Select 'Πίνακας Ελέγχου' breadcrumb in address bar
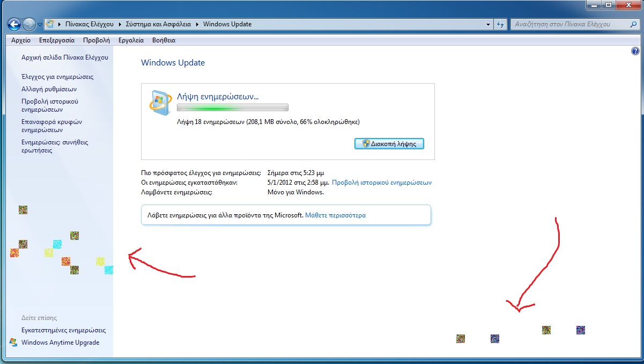This screenshot has width=644, height=364. tap(91, 24)
